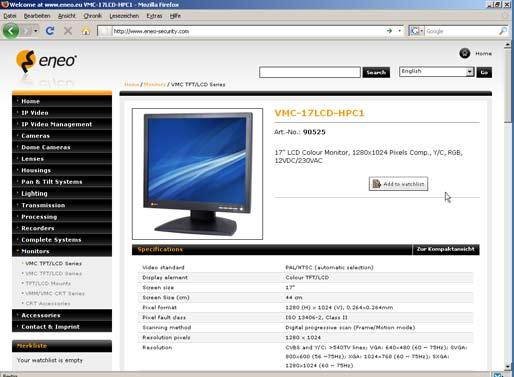Click the page vertical scrollbar

coord(507,206)
